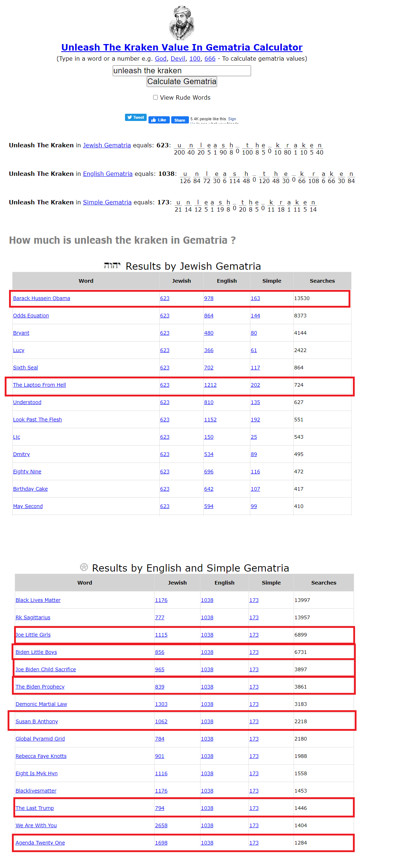Click the Facebook Like button
The height and width of the screenshot is (868, 393).
click(159, 120)
